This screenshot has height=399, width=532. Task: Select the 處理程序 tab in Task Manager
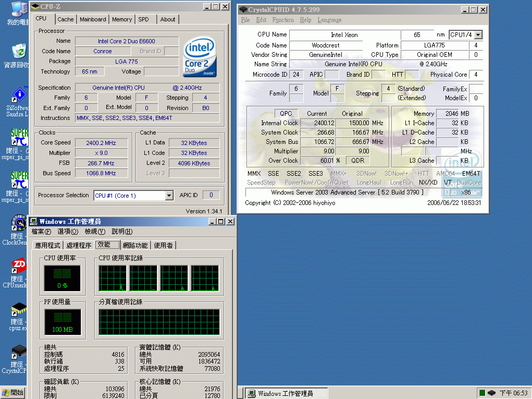coord(79,245)
